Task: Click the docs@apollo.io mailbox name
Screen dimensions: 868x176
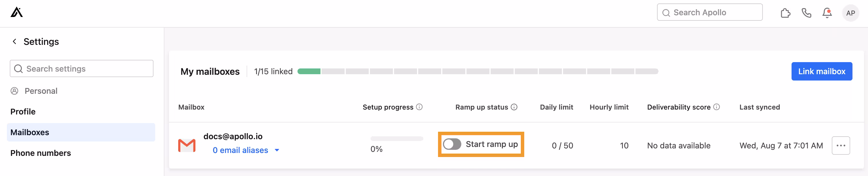Action: pos(233,136)
